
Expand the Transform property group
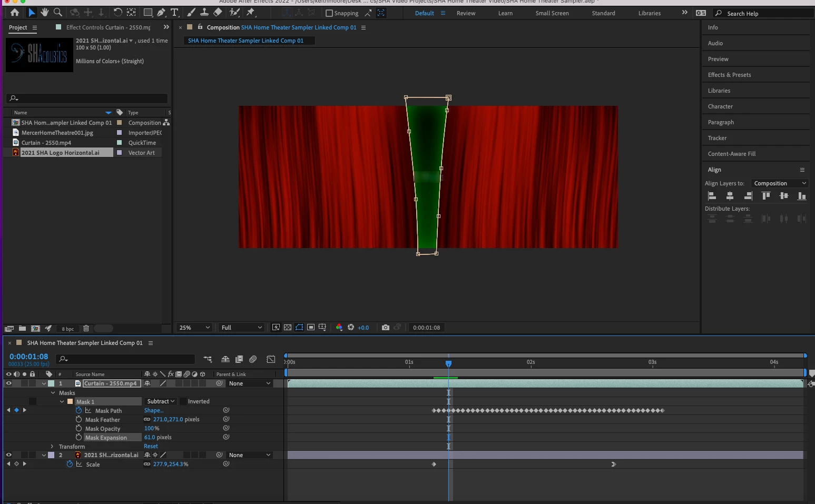52,447
